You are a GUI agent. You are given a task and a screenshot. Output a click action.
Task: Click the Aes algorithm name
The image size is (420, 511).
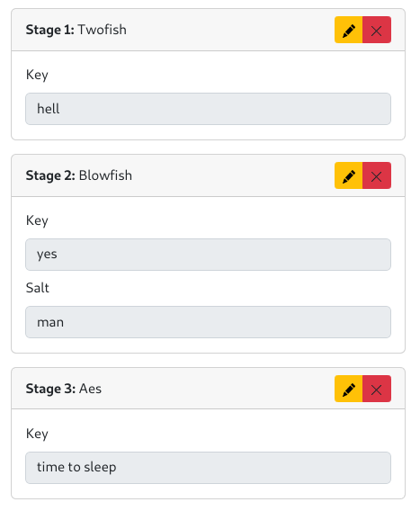(90, 389)
